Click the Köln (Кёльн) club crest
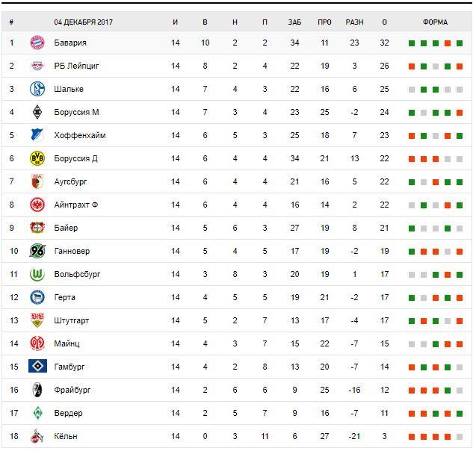Viewport: 476px width, 451px height. (x=37, y=436)
